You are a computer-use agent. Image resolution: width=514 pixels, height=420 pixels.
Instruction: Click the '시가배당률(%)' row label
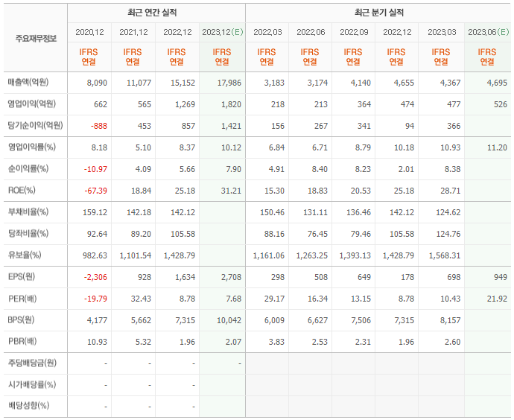32,384
